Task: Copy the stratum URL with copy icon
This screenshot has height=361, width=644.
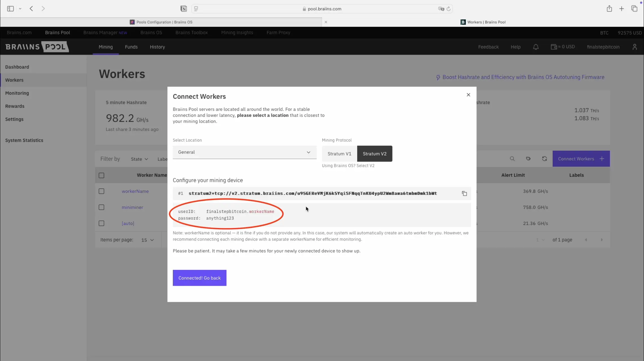Action: 464,193
